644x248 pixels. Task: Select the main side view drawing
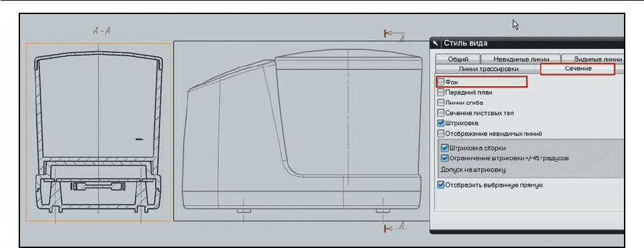point(302,131)
